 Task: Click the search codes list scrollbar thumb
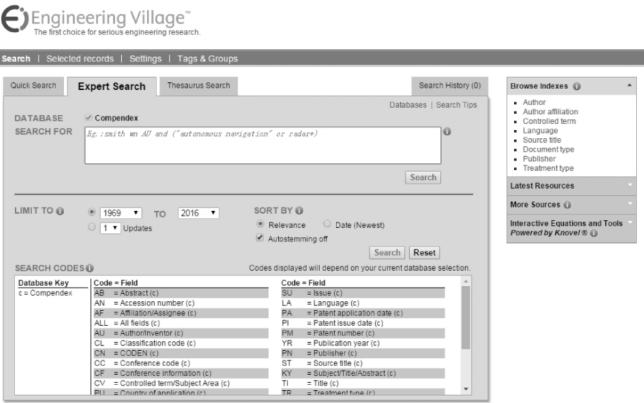(x=466, y=317)
